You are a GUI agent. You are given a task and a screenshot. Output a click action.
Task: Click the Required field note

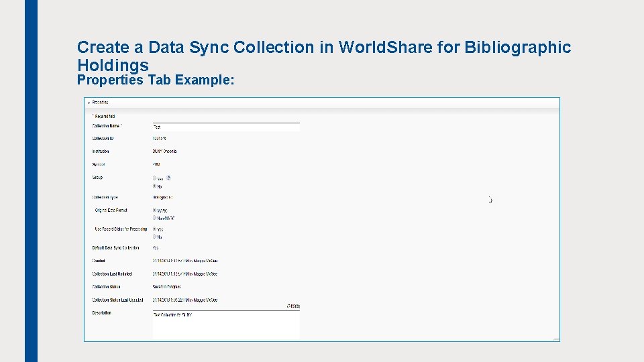tap(103, 117)
